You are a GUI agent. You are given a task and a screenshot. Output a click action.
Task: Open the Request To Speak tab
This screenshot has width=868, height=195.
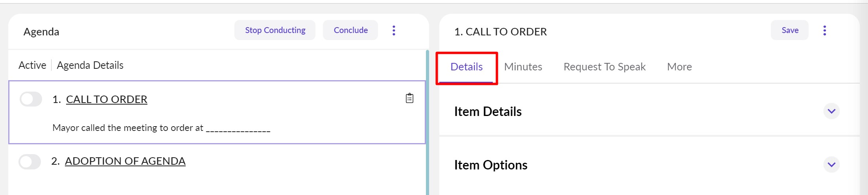[x=604, y=67]
